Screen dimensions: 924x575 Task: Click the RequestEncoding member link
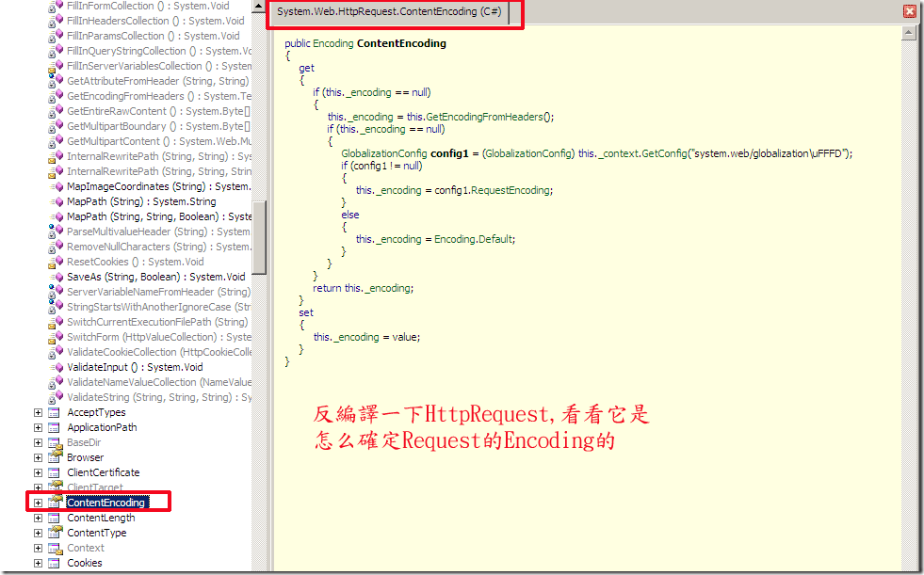[511, 190]
